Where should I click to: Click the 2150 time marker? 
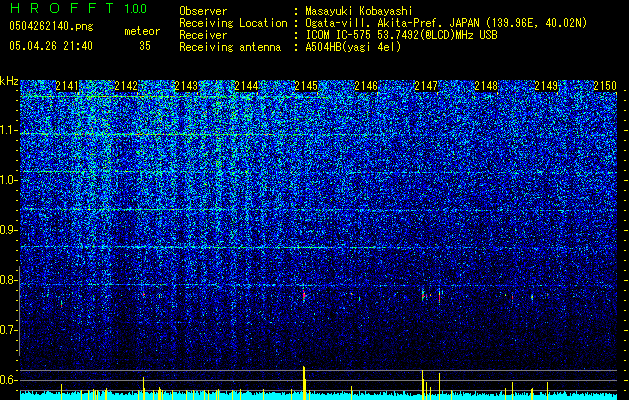point(605,86)
